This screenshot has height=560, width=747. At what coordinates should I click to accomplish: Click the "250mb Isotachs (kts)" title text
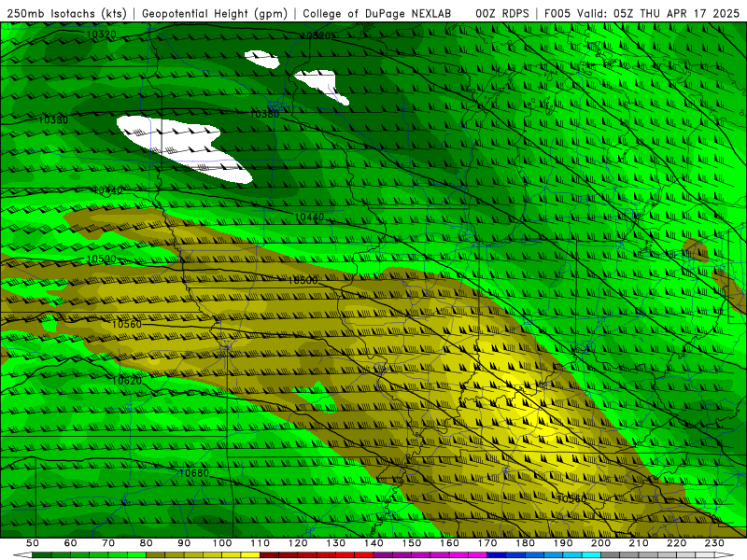point(67,13)
